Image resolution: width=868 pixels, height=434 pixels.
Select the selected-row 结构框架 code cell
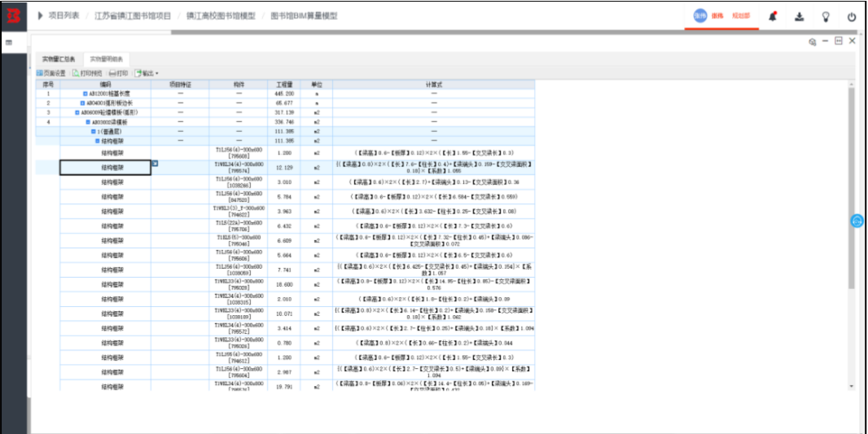(105, 168)
